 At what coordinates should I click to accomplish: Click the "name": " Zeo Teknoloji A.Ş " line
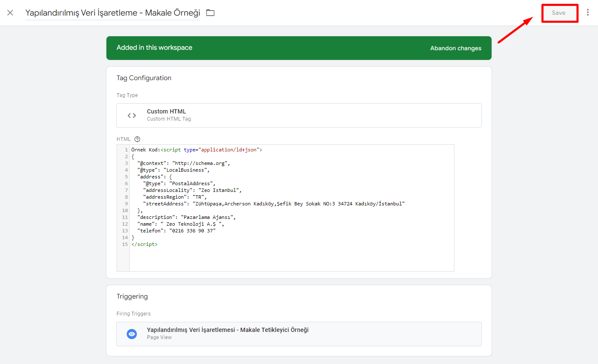tap(181, 224)
